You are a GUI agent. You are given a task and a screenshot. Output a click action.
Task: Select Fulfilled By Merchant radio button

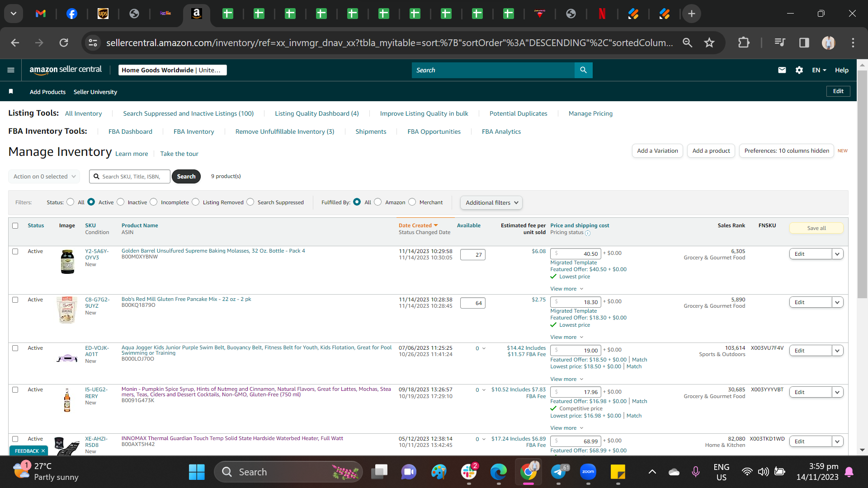pos(412,202)
